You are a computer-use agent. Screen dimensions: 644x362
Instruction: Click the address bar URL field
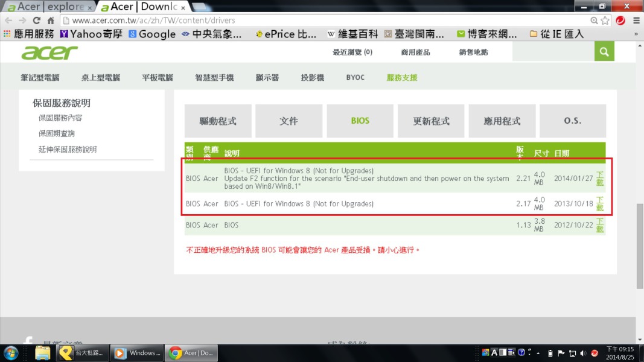(325, 21)
